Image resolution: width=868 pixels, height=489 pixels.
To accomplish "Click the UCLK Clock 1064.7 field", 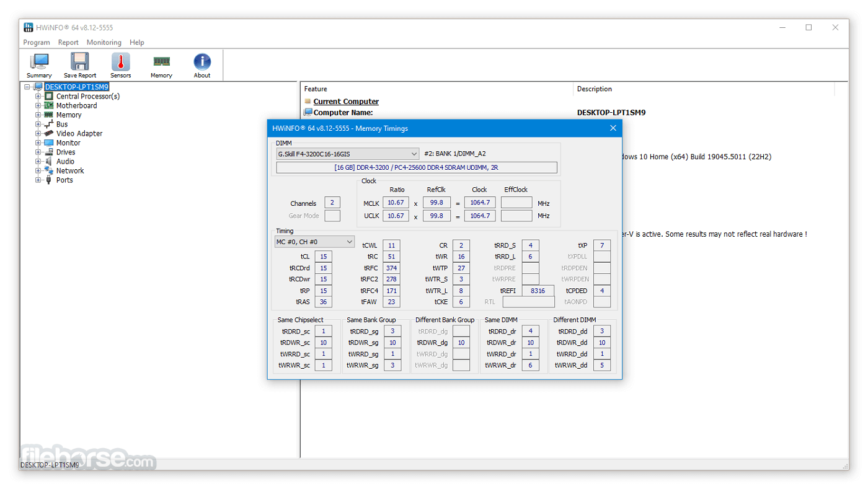I will click(480, 216).
